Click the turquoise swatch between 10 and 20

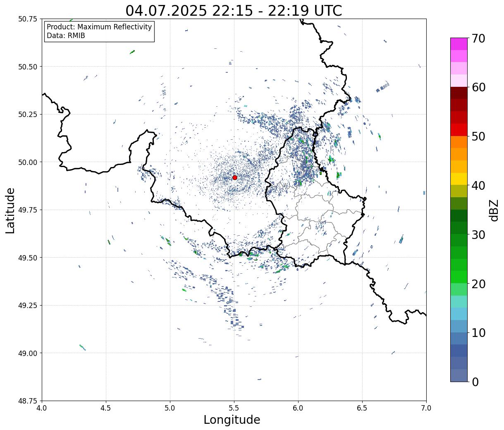tap(459, 301)
